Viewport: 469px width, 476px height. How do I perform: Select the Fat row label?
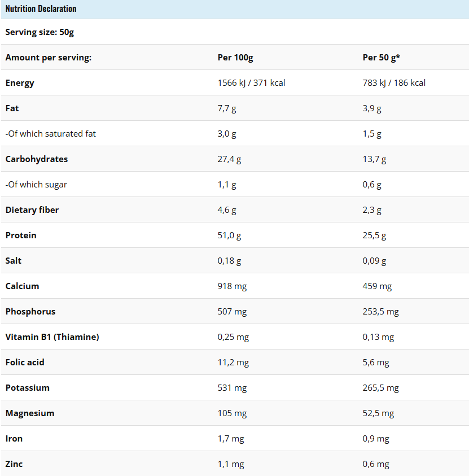(x=12, y=108)
